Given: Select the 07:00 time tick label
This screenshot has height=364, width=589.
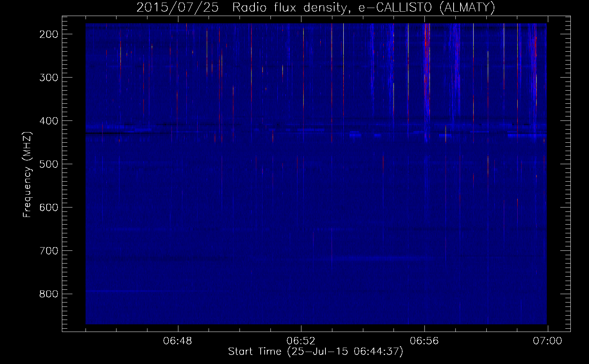Looking at the screenshot, I should pyautogui.click(x=548, y=341).
